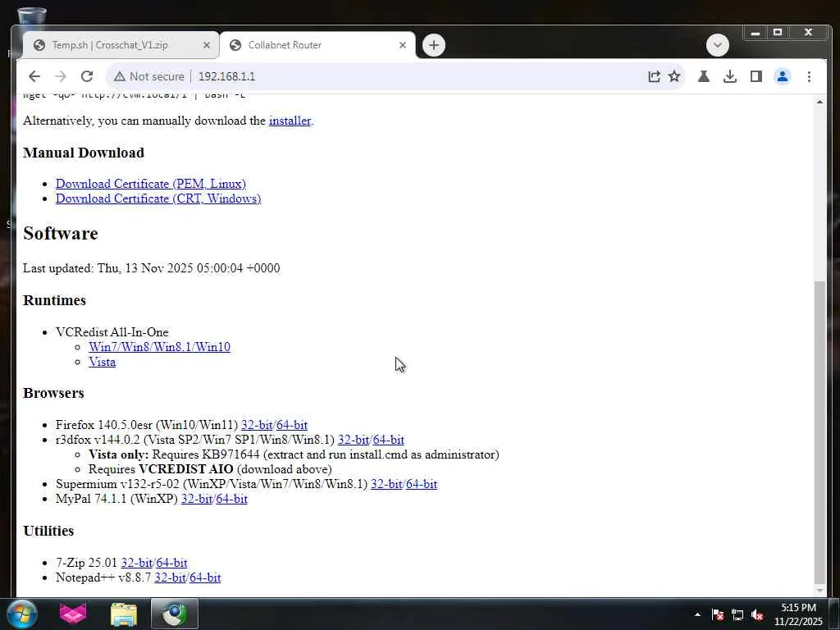Viewport: 840px width, 630px height.
Task: Download Supermium v132 32-bit
Action: 386,484
